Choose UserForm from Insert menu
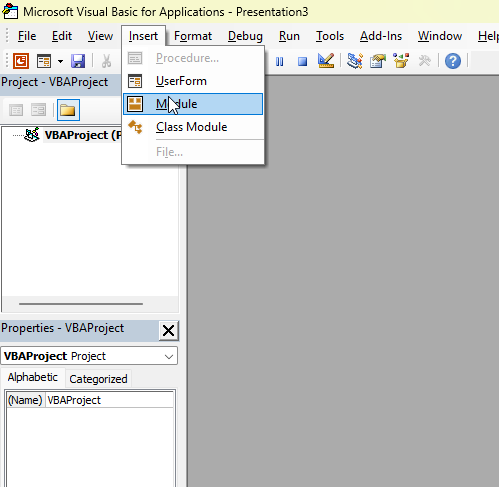499x487 pixels. coord(193,81)
